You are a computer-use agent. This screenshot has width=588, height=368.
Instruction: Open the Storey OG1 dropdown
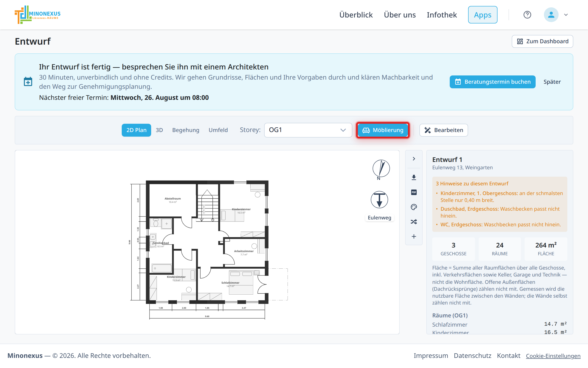308,130
